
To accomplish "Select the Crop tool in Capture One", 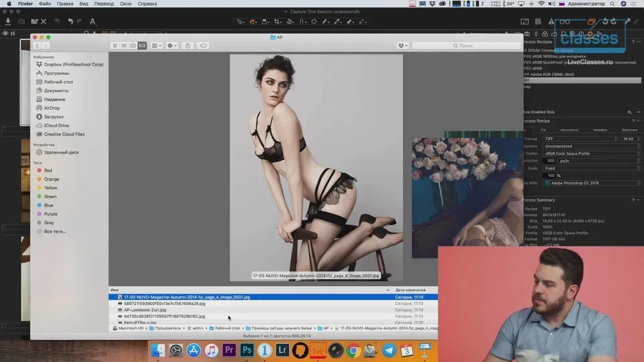I will (x=278, y=22).
